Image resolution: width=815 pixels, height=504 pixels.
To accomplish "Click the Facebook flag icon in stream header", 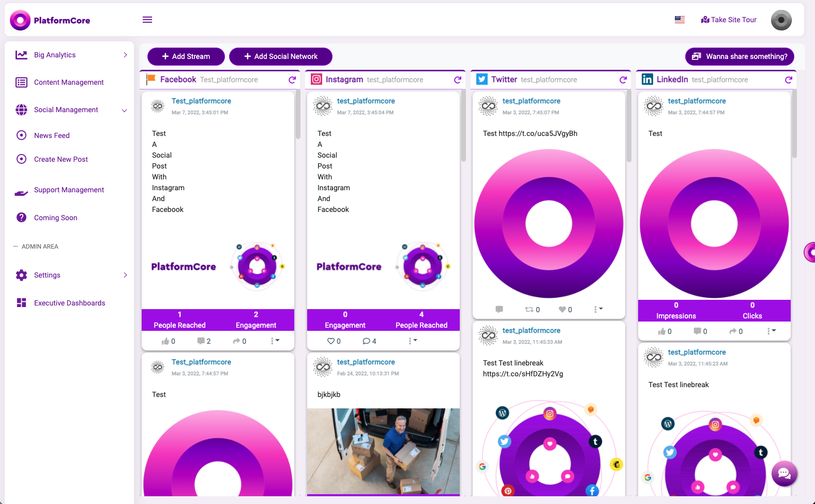I will click(150, 79).
